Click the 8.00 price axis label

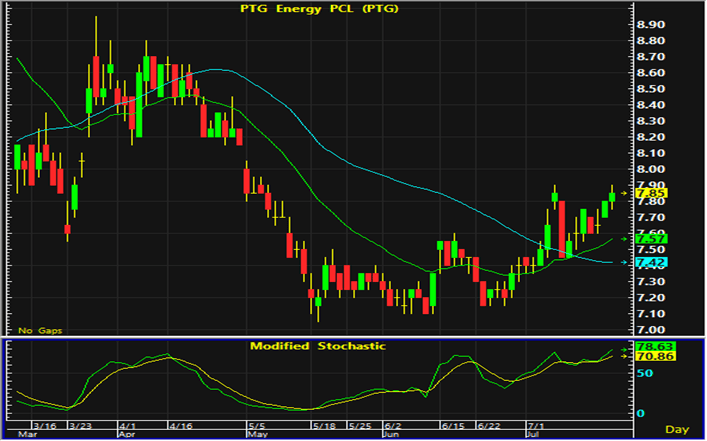(650, 170)
